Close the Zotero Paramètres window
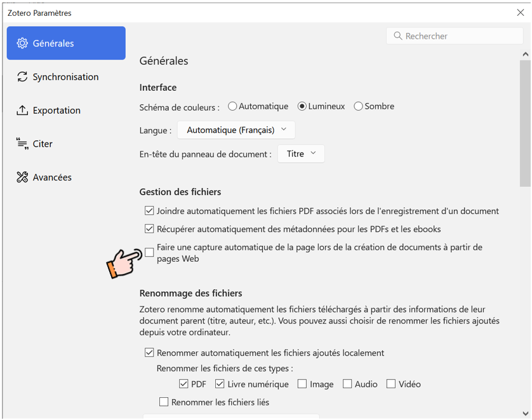This screenshot has width=532, height=420. 521,13
